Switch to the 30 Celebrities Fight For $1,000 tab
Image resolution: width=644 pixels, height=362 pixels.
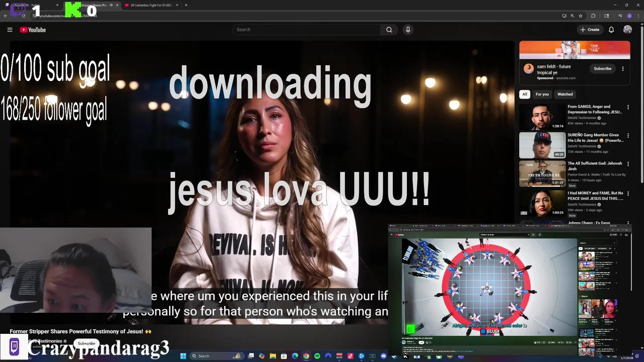pos(151,5)
